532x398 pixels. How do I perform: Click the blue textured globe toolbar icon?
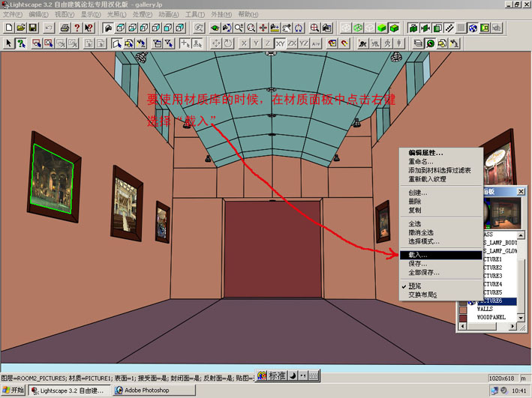(473, 28)
